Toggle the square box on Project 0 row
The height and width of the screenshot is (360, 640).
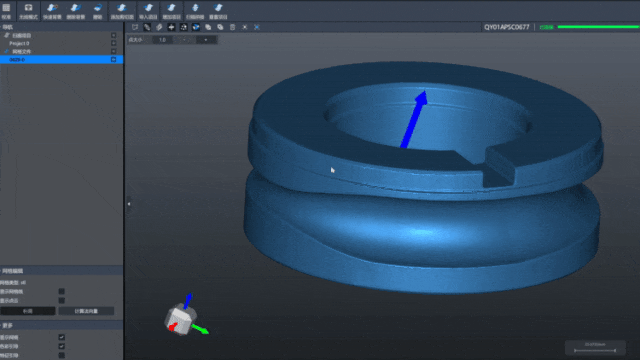pos(113,43)
